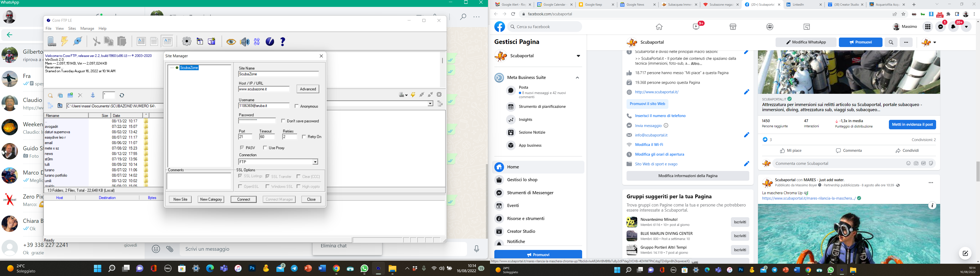
Task: Click the Copy icon in Core FTP toolbar
Action: pyautogui.click(x=109, y=41)
